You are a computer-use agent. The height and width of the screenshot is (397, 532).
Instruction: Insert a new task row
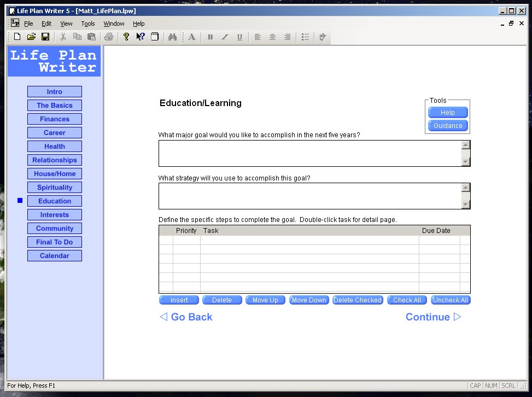(179, 300)
